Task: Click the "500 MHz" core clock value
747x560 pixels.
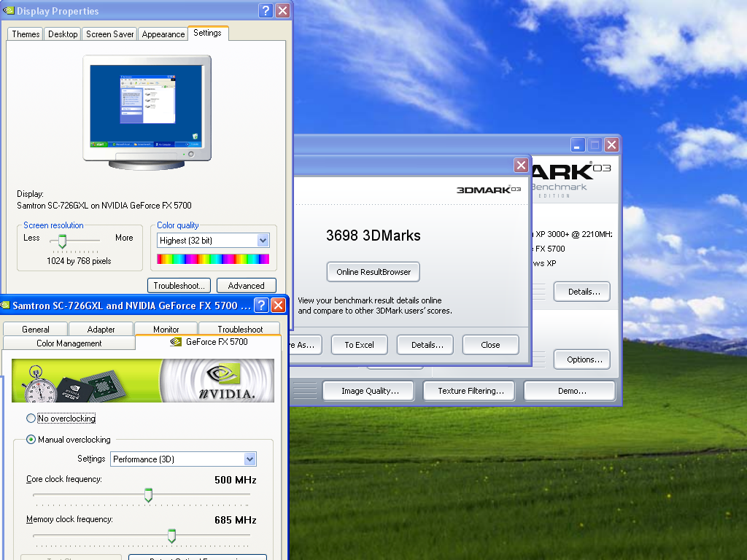Action: click(x=236, y=480)
